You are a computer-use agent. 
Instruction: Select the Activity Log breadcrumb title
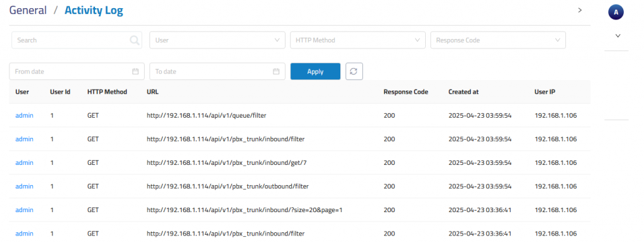94,10
